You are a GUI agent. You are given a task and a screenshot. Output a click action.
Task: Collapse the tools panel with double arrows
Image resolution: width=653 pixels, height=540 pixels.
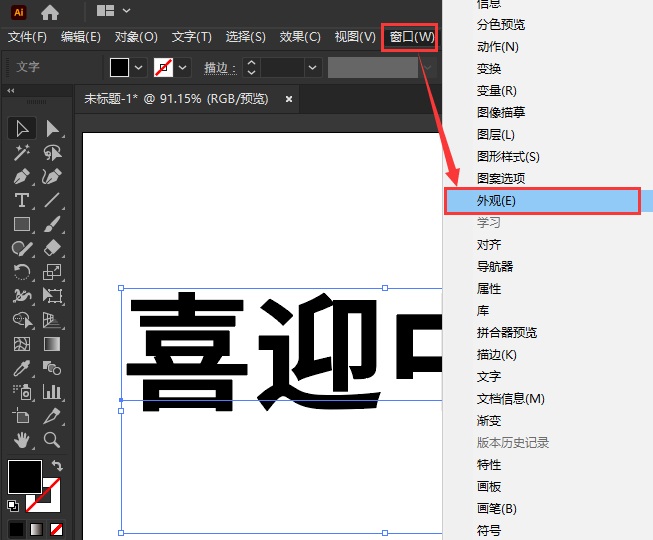11,90
